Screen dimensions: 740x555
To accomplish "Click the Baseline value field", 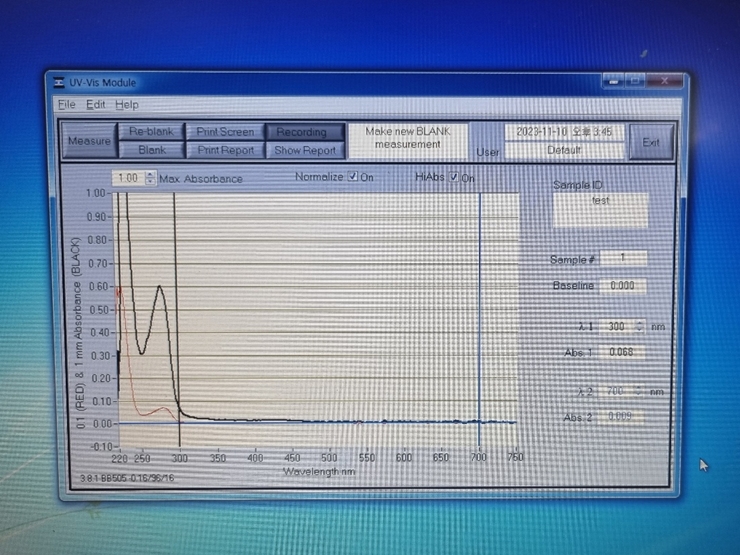I will click(623, 286).
